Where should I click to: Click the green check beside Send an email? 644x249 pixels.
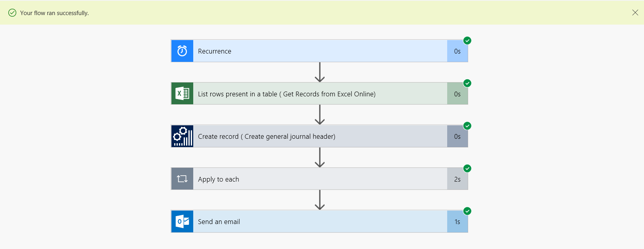(467, 211)
